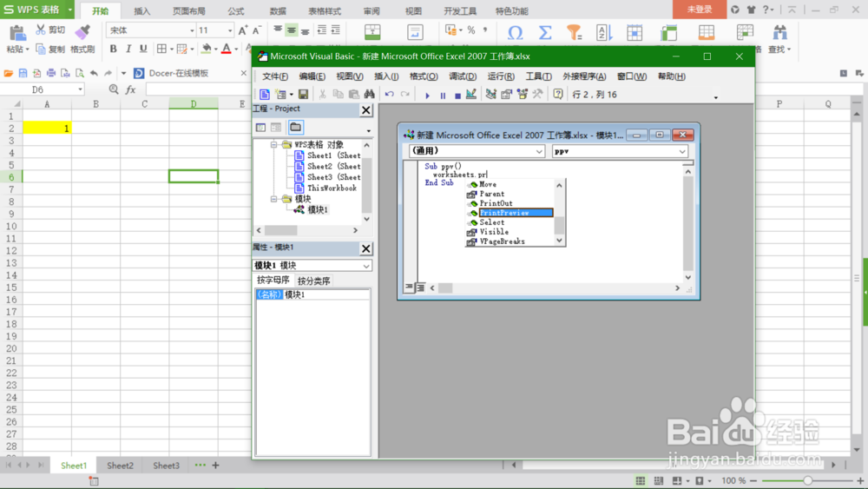868x489 pixels.
Task: Click the Find binoculars icon in the WPS ribbon
Action: click(x=779, y=33)
